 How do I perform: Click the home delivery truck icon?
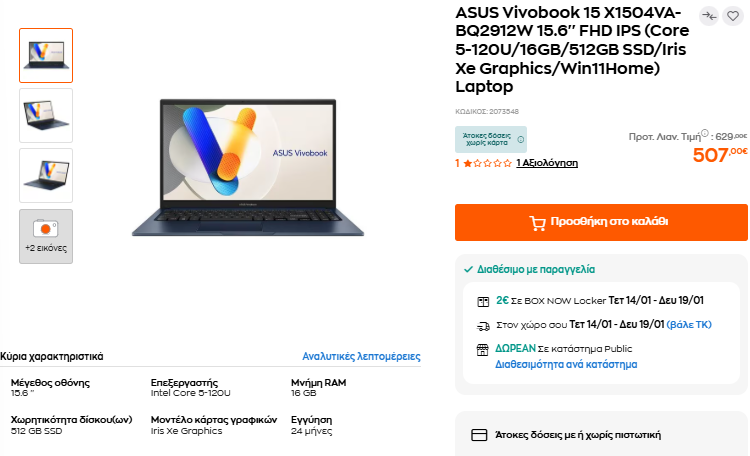coord(483,326)
